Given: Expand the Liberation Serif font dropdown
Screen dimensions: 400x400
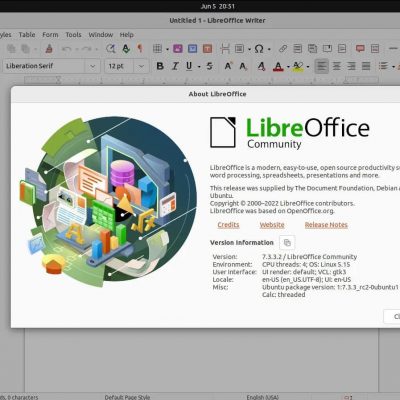Looking at the screenshot, I should tap(93, 66).
